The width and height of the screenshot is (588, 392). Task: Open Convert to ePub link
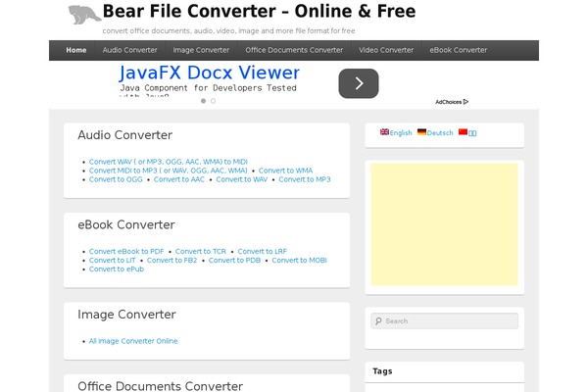tap(117, 269)
